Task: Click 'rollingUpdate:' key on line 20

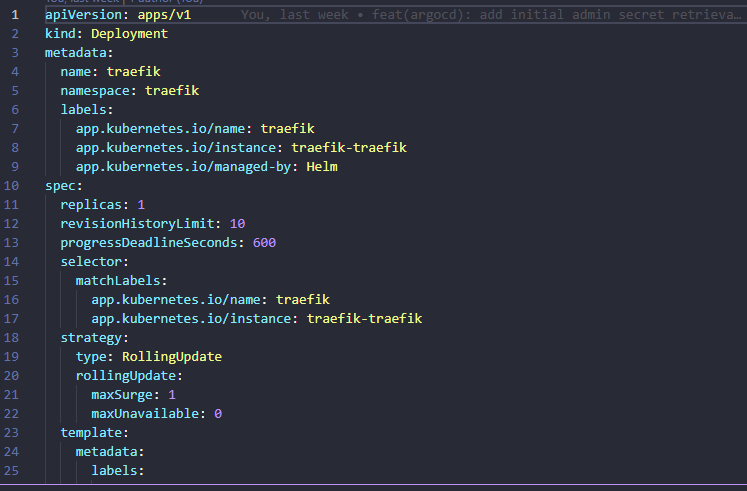Action: click(129, 376)
